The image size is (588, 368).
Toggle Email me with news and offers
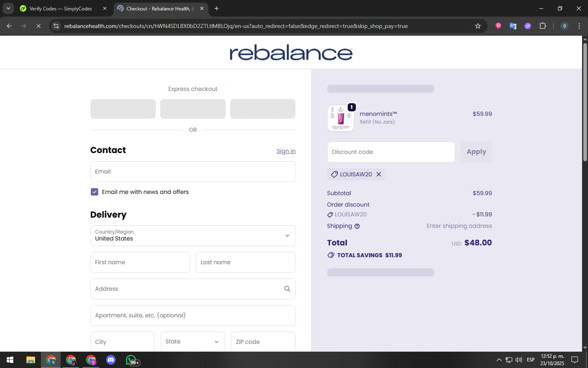pos(94,192)
